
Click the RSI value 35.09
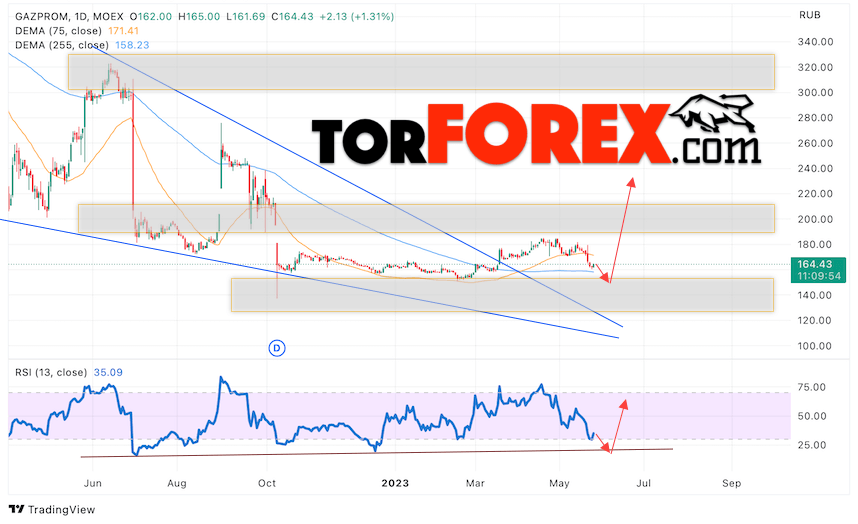point(108,372)
